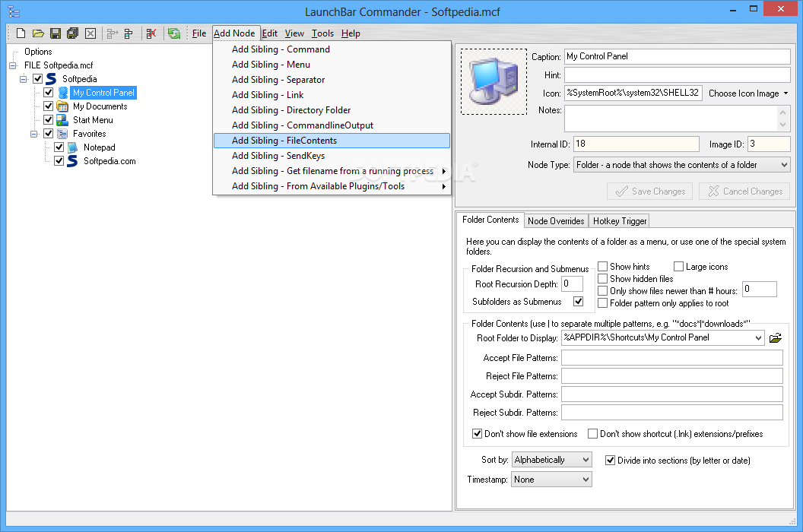Click the Start Menu node icon
803x532 pixels.
tap(62, 120)
